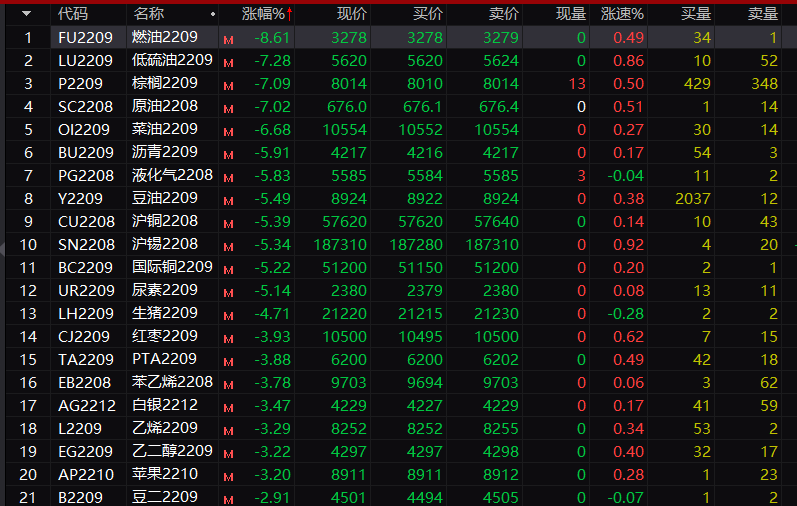Click the M icon next to 苹果2210
Screen dimensions: 797x506
[229, 476]
